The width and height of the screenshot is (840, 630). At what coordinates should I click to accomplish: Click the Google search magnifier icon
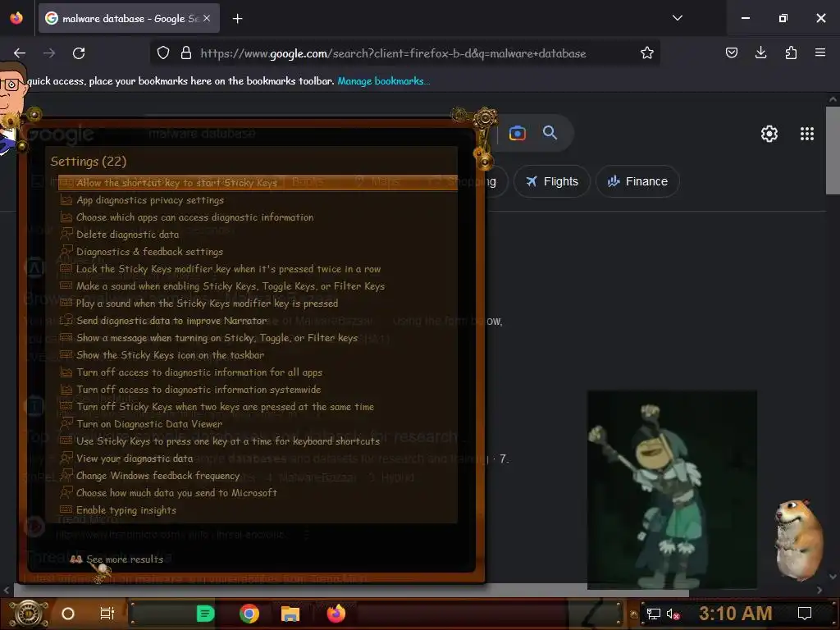point(550,132)
